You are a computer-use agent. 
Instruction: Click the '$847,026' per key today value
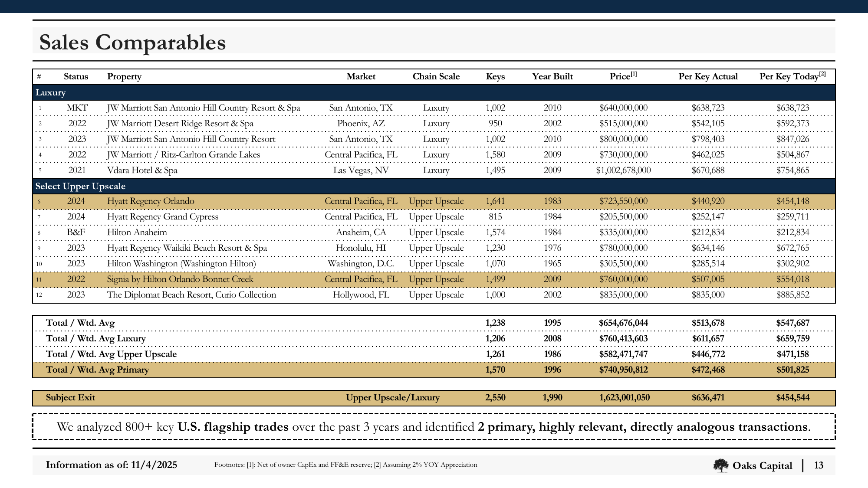point(793,139)
